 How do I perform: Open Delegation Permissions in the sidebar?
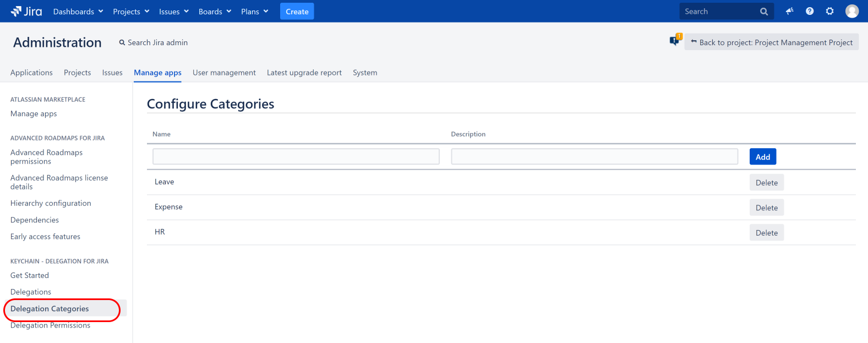pyautogui.click(x=50, y=325)
